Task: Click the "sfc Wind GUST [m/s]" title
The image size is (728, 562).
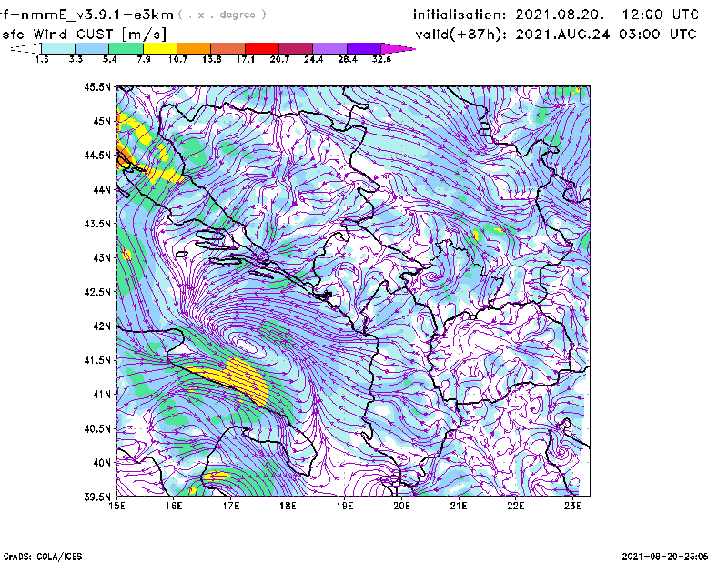Action: (x=84, y=35)
